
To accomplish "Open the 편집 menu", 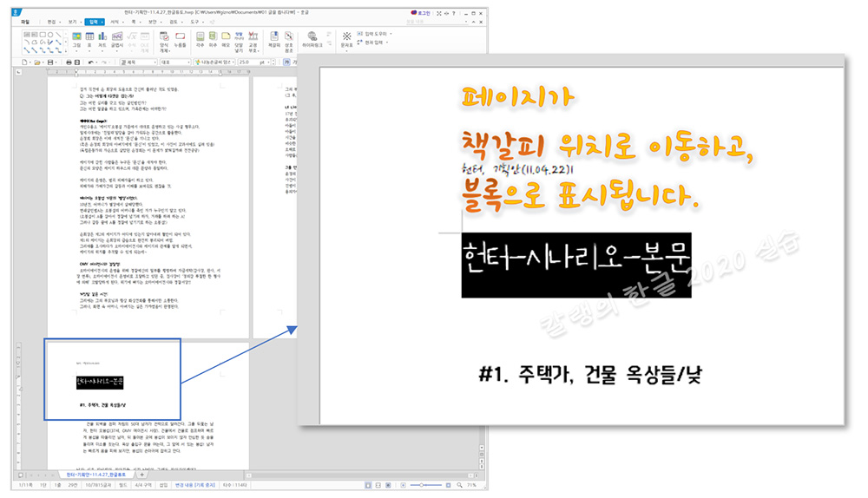I will (53, 23).
